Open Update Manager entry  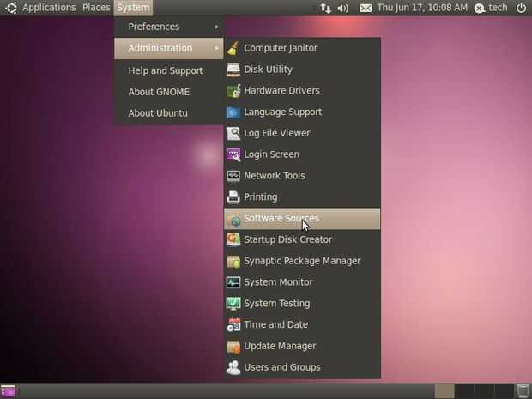pos(302,347)
